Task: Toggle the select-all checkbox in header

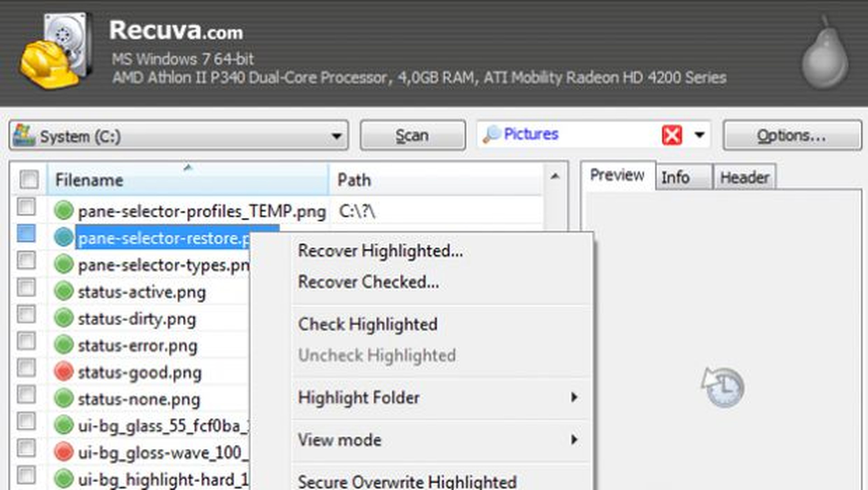Action: pyautogui.click(x=29, y=179)
